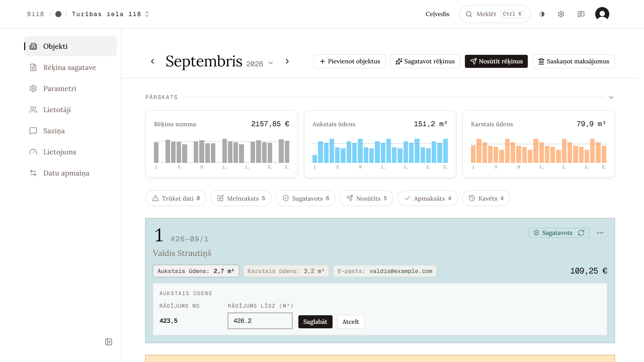Filter by Kavēts status
Screen dimensions: 644x362
point(486,198)
